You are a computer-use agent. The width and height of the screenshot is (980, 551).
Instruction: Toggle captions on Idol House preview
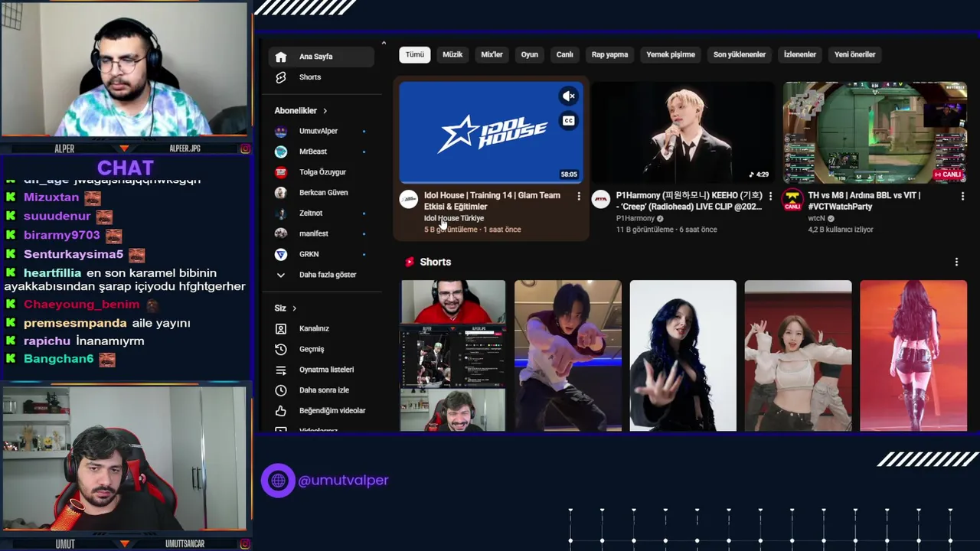tap(568, 121)
